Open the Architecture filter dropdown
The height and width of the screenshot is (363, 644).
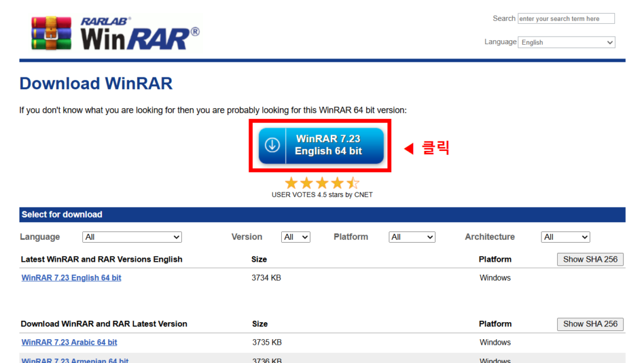pos(565,237)
